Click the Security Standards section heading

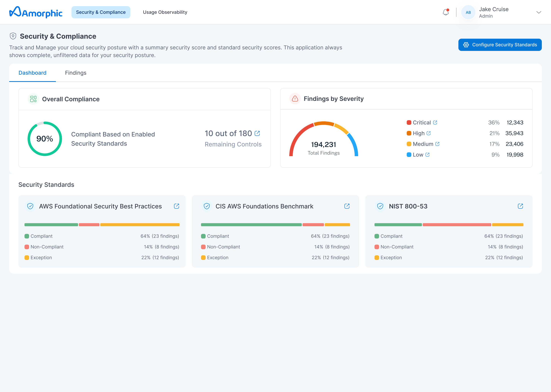46,185
